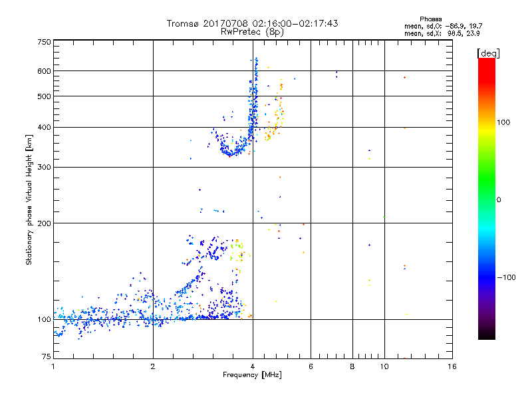Click the colorbar '-100' tick label

(506, 277)
